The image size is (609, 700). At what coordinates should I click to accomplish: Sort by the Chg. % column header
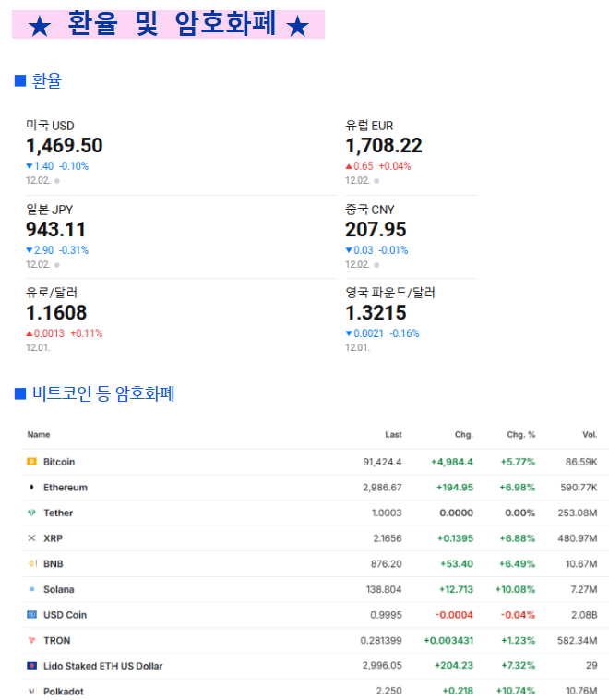click(521, 434)
